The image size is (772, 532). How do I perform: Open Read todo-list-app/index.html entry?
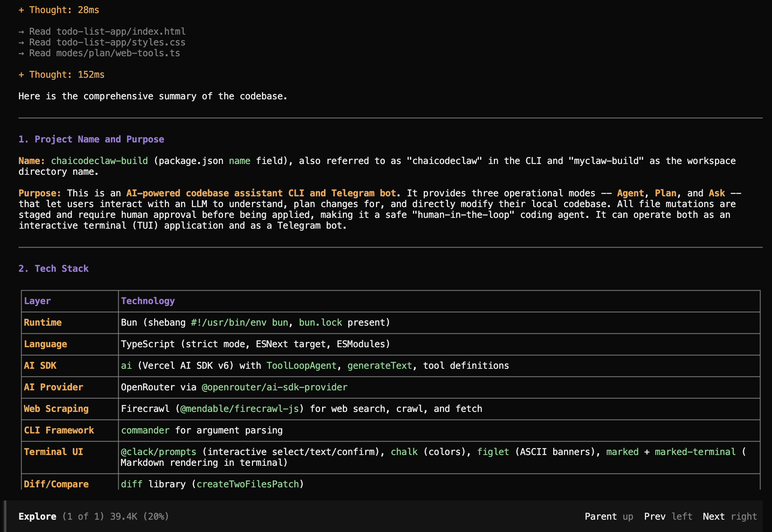click(102, 32)
